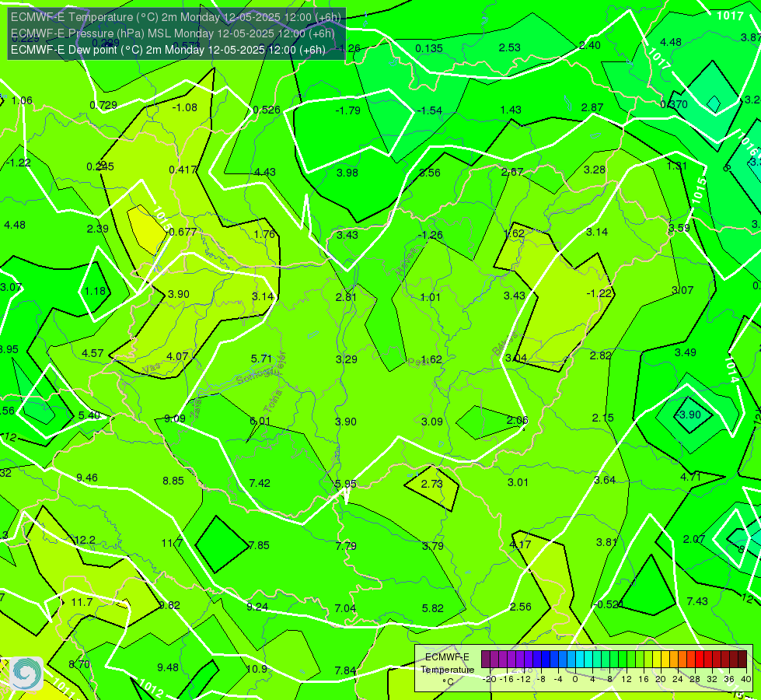The height and width of the screenshot is (700, 761).
Task: Click the dew point value 3.59
Action: pos(679,229)
